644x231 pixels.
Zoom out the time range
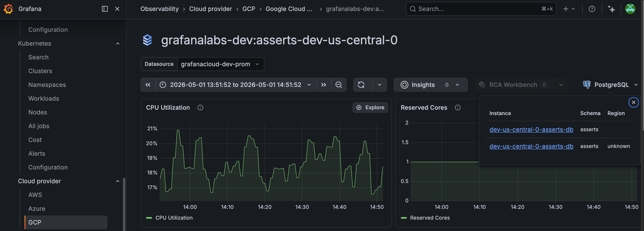339,85
